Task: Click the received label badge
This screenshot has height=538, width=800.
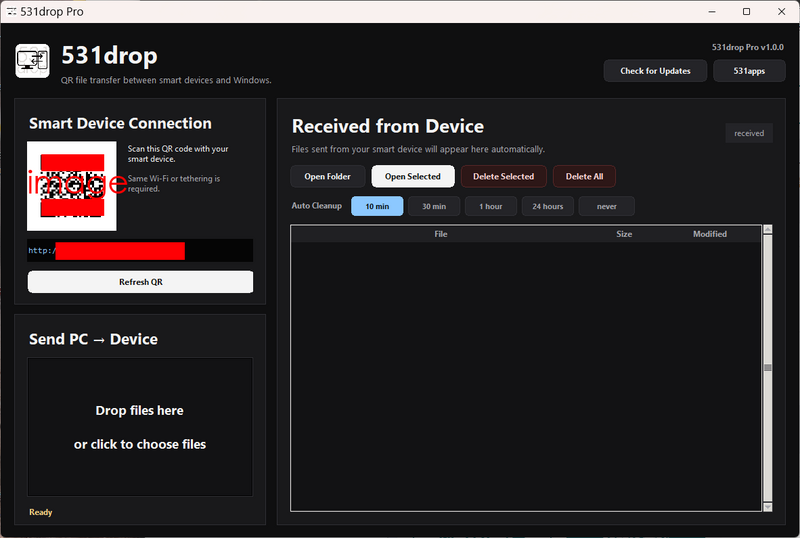Action: pyautogui.click(x=749, y=133)
